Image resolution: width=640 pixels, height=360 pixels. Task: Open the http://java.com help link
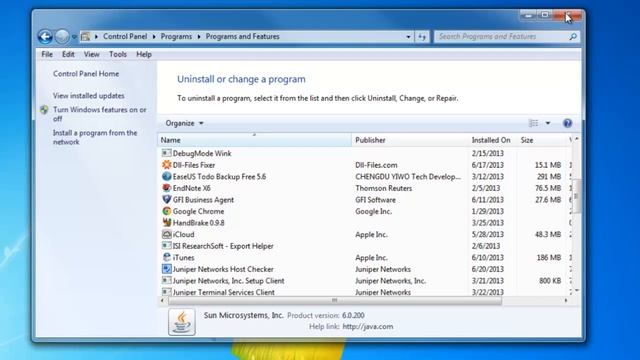coord(368,327)
